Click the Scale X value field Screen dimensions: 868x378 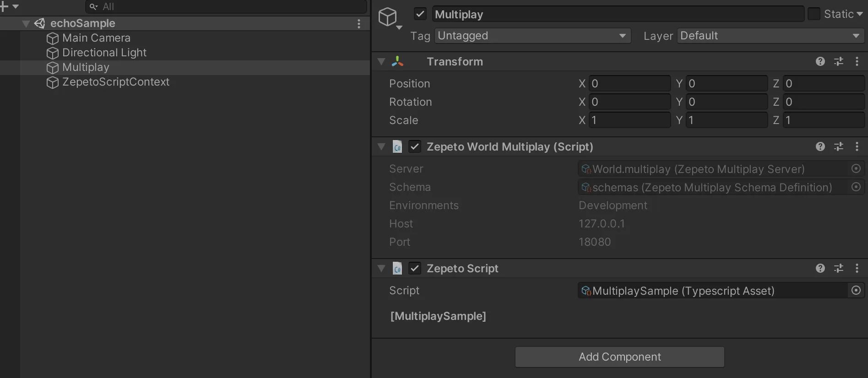point(629,120)
